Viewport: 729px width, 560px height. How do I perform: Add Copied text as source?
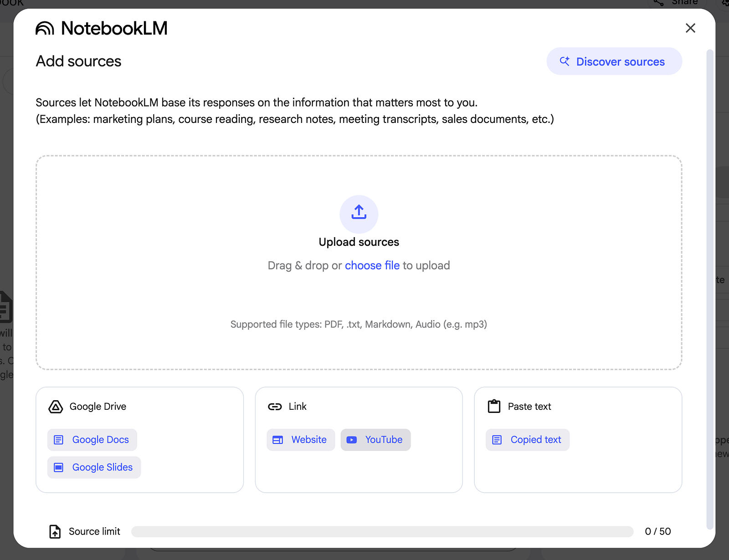[528, 440]
